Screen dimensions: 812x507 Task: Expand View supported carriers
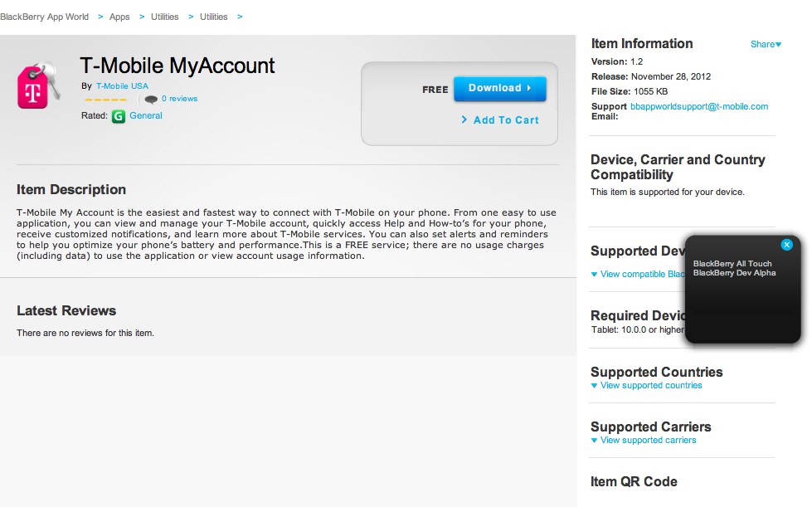(644, 441)
